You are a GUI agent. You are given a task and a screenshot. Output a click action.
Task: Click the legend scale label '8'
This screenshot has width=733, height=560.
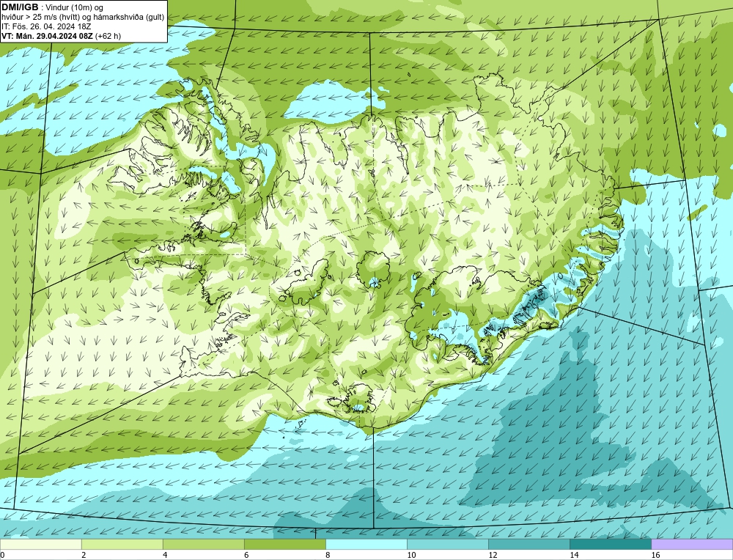coord(328,555)
